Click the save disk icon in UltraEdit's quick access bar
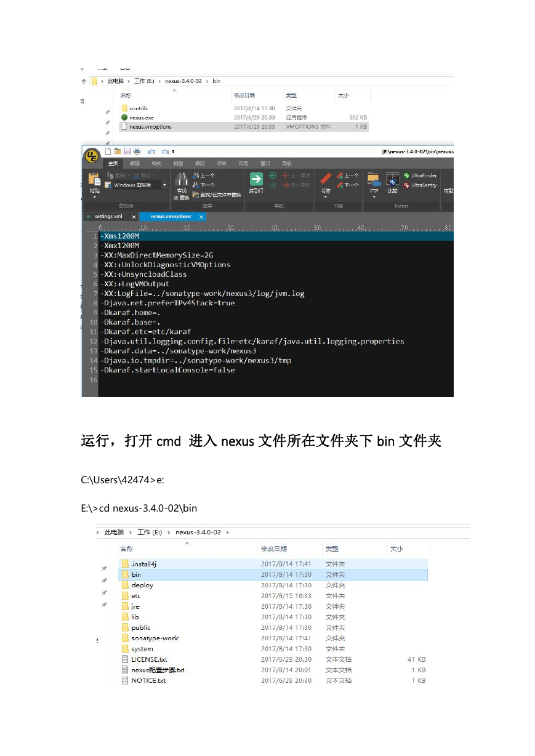This screenshot has width=535, height=756. (127, 151)
